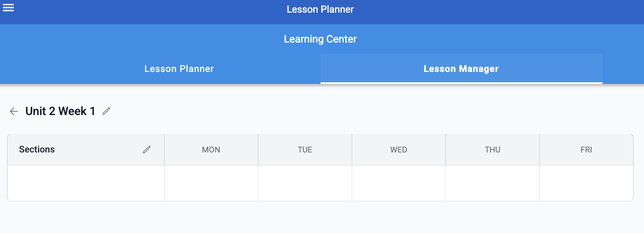644x233 pixels.
Task: Go back using the left arrow icon
Action: pos(14,111)
